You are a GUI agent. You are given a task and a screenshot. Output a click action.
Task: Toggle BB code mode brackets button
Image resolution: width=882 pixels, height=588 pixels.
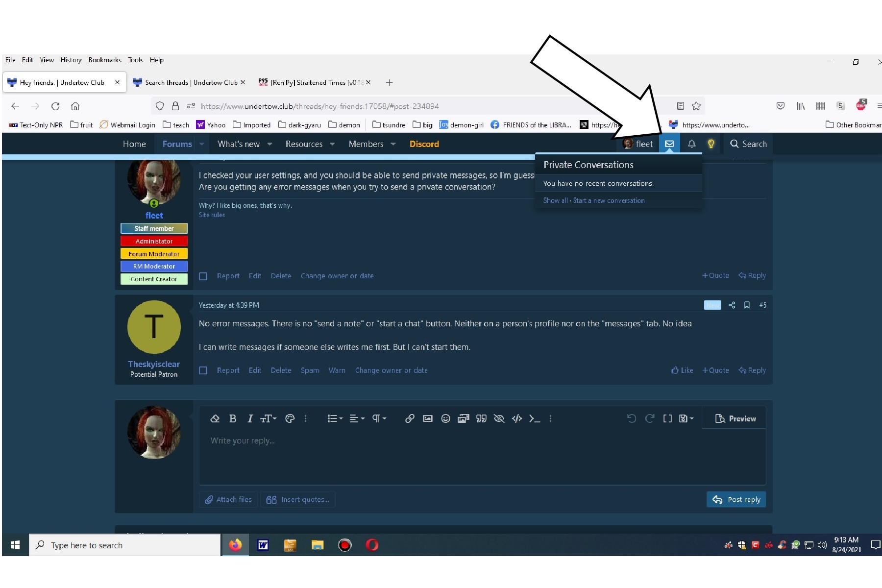[667, 418]
